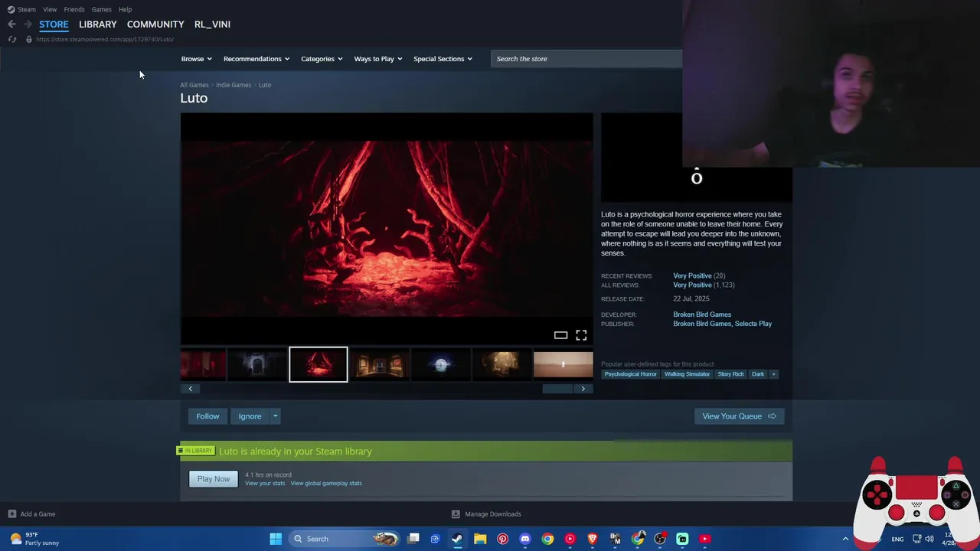The image size is (980, 551).
Task: Select the STORE tab
Action: pos(54,24)
